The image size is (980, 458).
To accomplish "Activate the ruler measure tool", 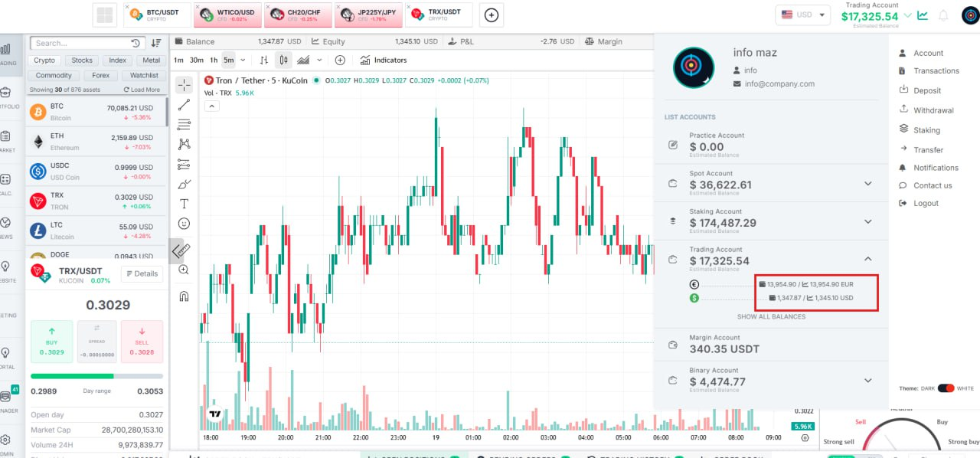I will [x=181, y=250].
